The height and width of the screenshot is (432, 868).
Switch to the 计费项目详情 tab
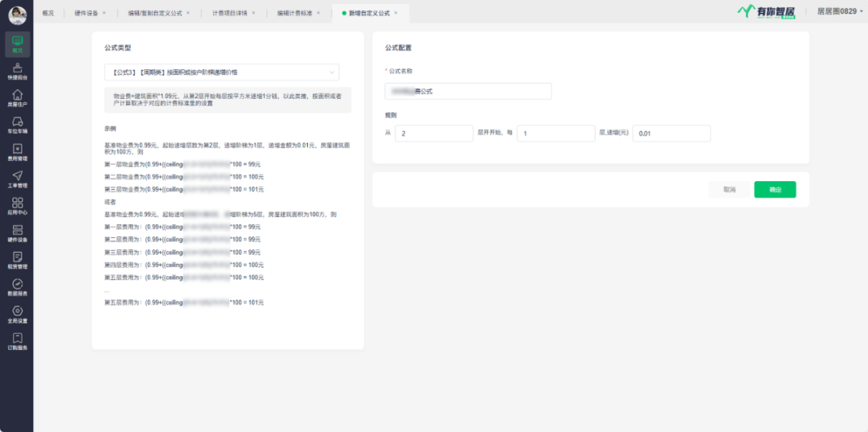coord(230,13)
